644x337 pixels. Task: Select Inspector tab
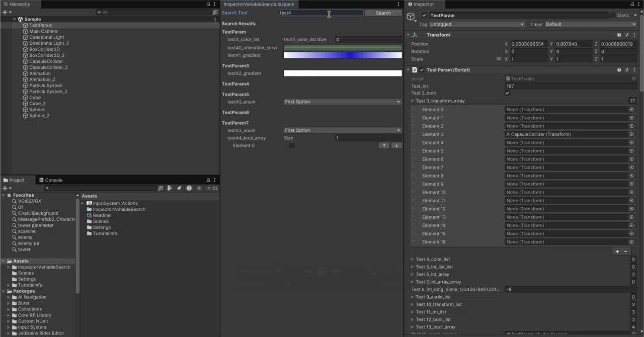coord(421,4)
